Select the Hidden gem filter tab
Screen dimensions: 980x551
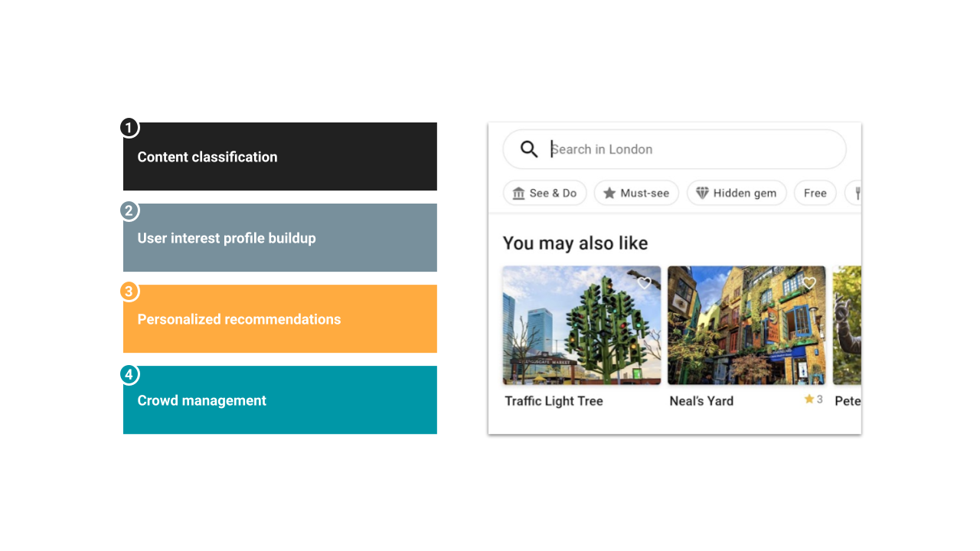[x=737, y=193]
